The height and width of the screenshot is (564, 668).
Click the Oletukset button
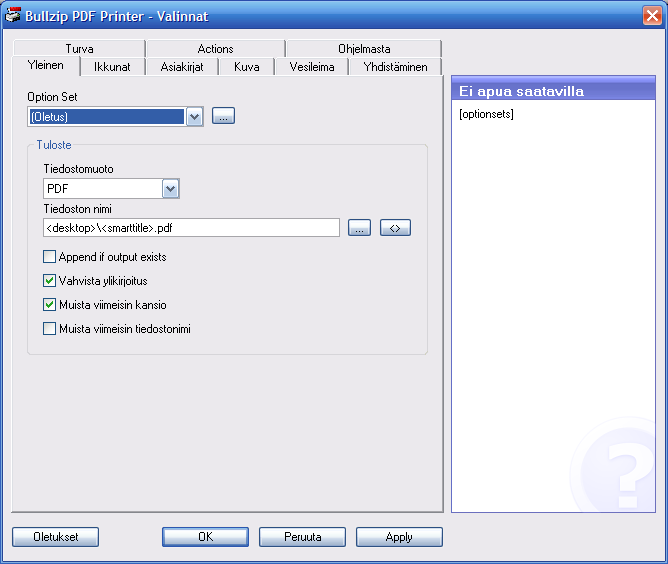coord(55,537)
